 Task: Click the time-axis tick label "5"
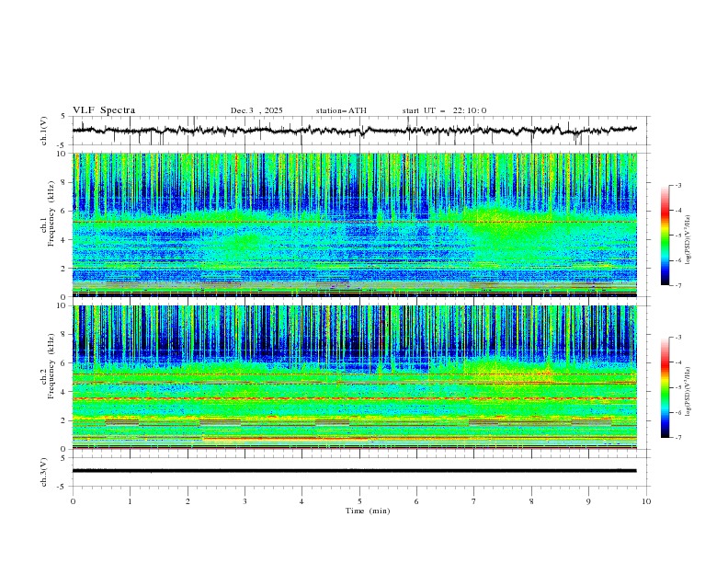[359, 501]
